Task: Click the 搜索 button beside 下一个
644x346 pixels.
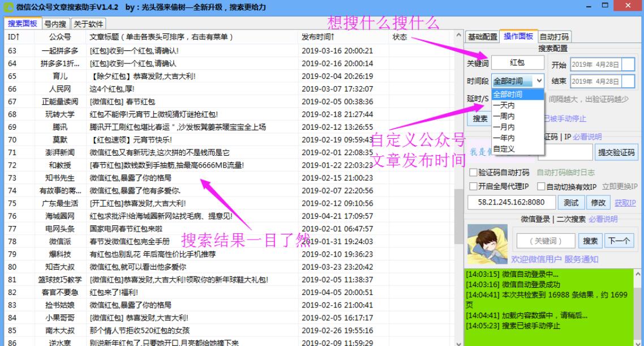Action: click(x=590, y=241)
